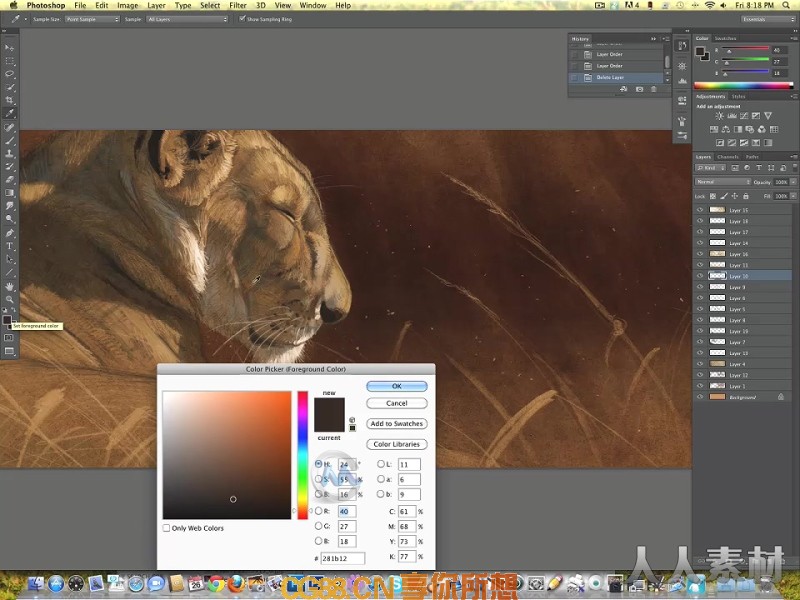Select Layer 4 in the Layers panel
The height and width of the screenshot is (600, 800).
tap(742, 364)
